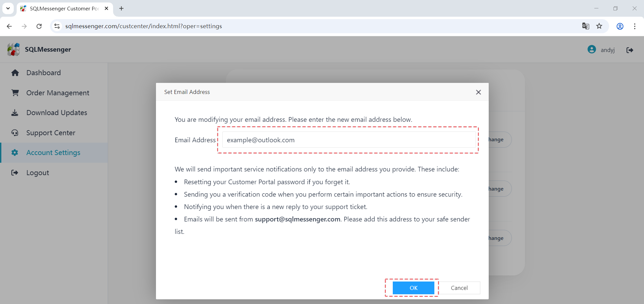
Task: Click the sign-out icon next to andyj
Action: point(630,50)
